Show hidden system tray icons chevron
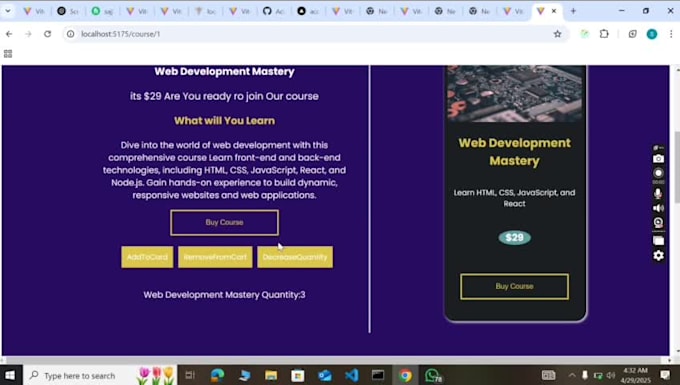 pyautogui.click(x=572, y=375)
